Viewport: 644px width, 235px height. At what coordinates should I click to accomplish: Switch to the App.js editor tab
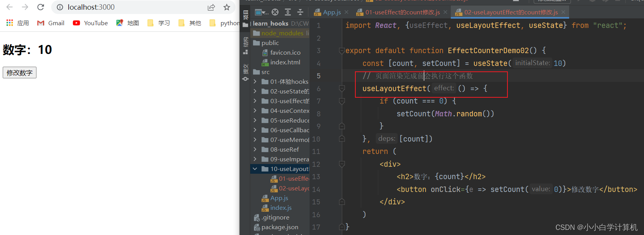coord(327,12)
